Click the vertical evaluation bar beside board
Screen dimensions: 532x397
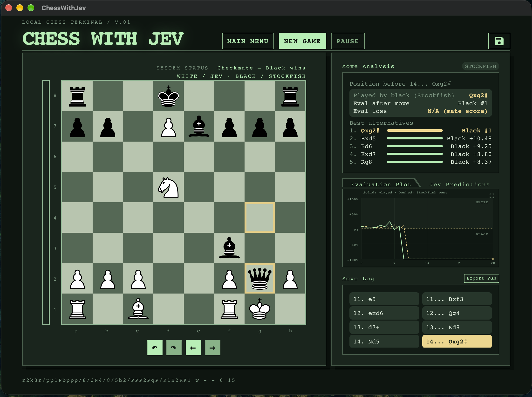click(46, 202)
